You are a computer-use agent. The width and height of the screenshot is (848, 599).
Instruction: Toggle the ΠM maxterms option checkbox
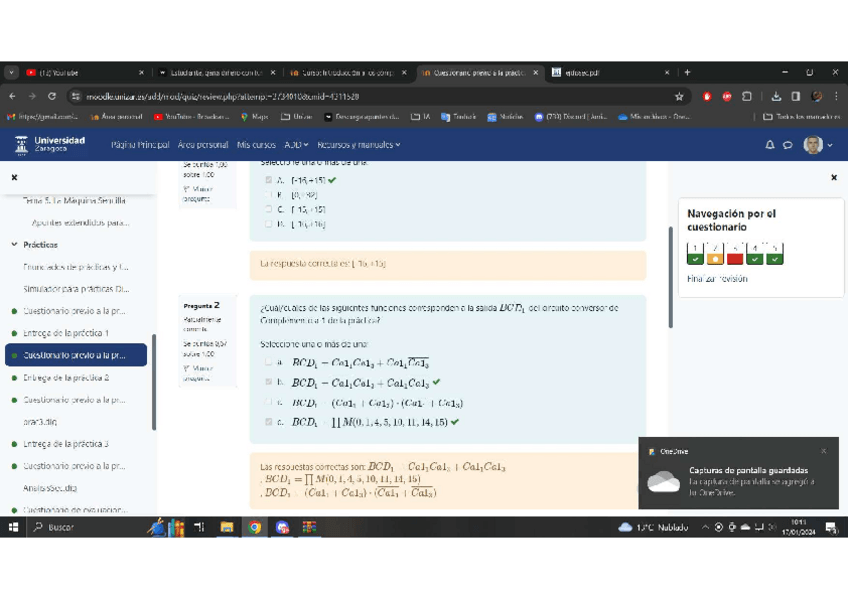(x=269, y=422)
